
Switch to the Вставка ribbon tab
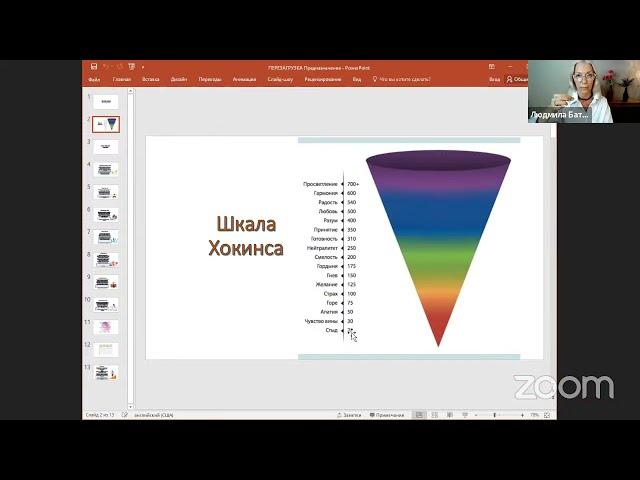(150, 79)
